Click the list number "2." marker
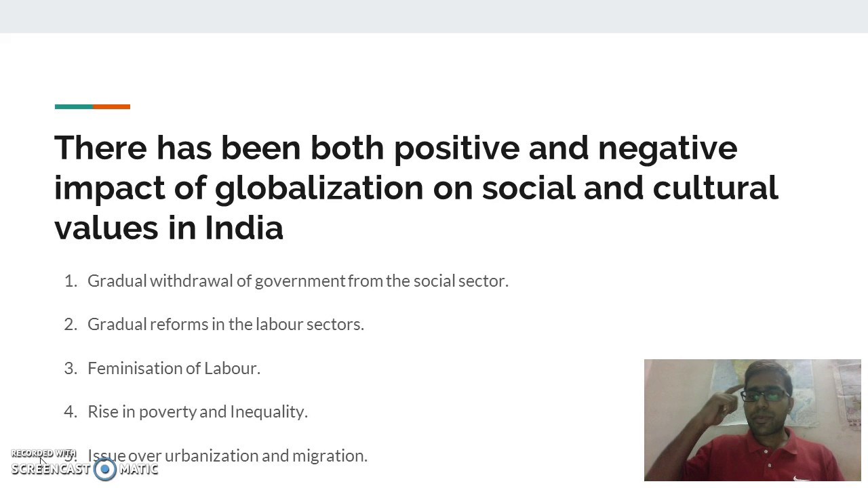This screenshot has width=868, height=488. 71,324
